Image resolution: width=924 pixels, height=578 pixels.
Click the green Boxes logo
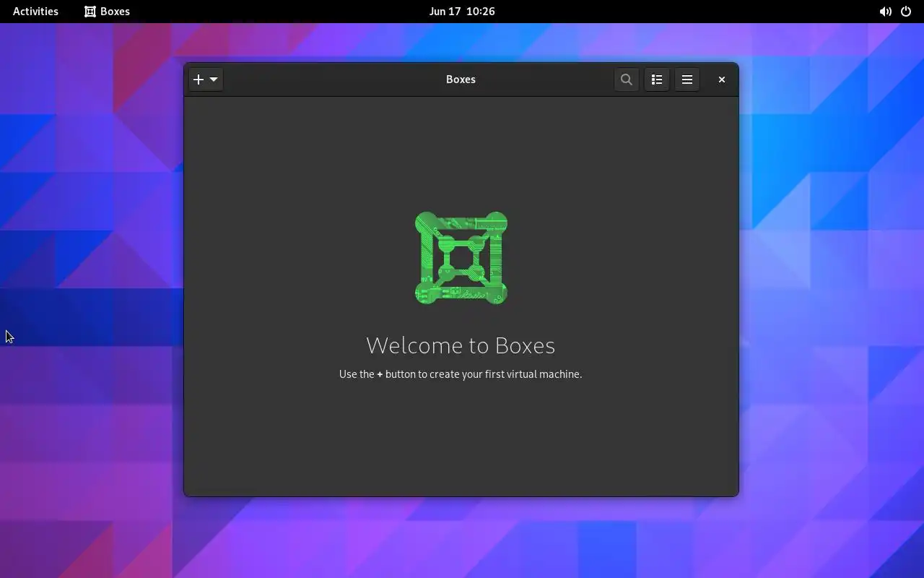(461, 258)
